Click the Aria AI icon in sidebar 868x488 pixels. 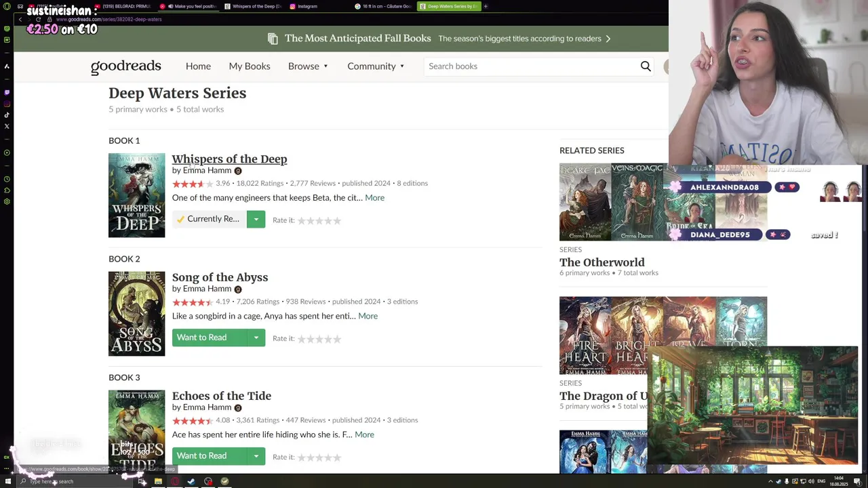pos(7,66)
